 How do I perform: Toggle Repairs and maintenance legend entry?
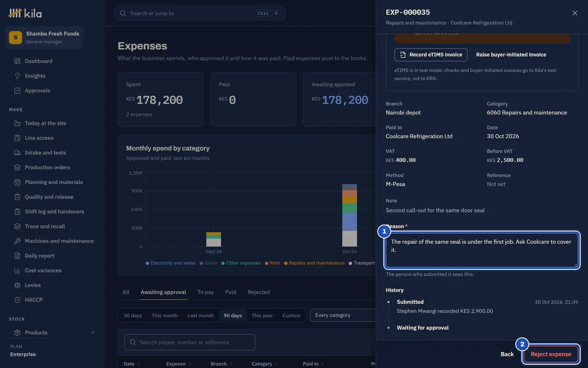(x=314, y=263)
